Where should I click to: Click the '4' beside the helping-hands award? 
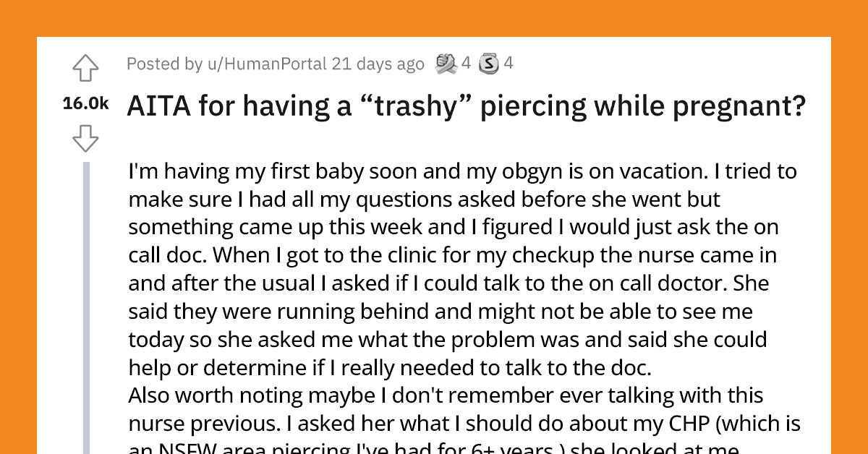[x=467, y=63]
